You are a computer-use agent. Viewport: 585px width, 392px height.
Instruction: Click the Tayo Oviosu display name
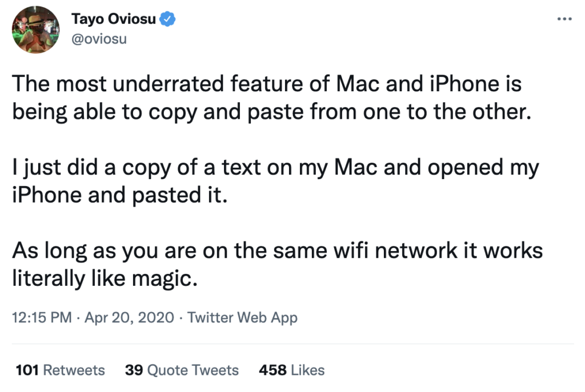click(x=114, y=19)
